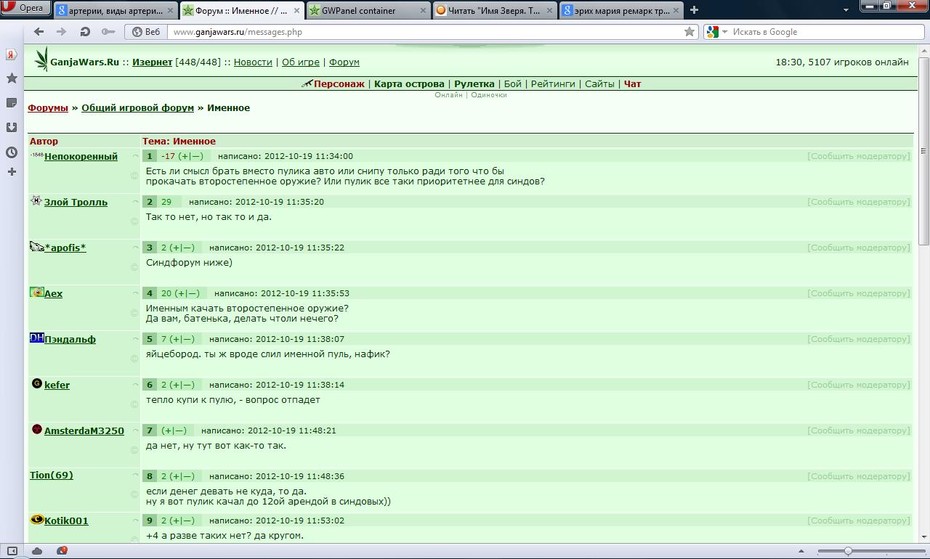
Task: Go back with the browser back arrow
Action: pyautogui.click(x=39, y=32)
